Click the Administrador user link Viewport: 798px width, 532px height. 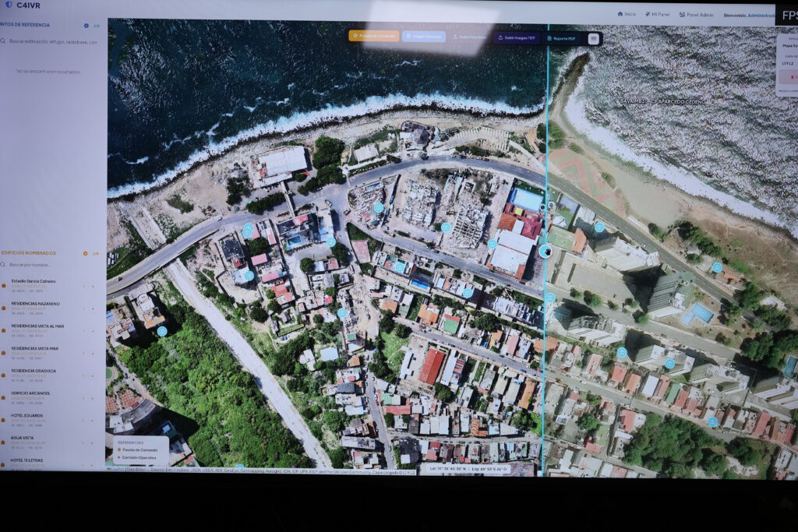[761, 16]
